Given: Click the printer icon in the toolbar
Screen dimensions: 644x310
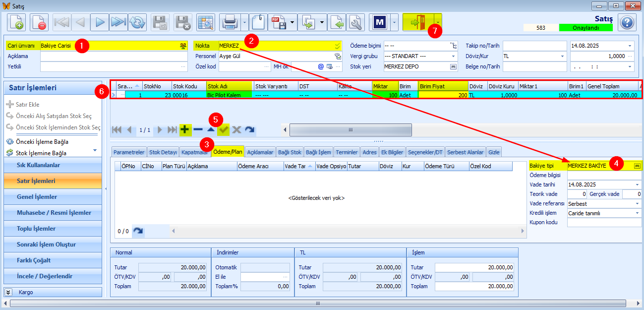Looking at the screenshot, I should (x=230, y=22).
